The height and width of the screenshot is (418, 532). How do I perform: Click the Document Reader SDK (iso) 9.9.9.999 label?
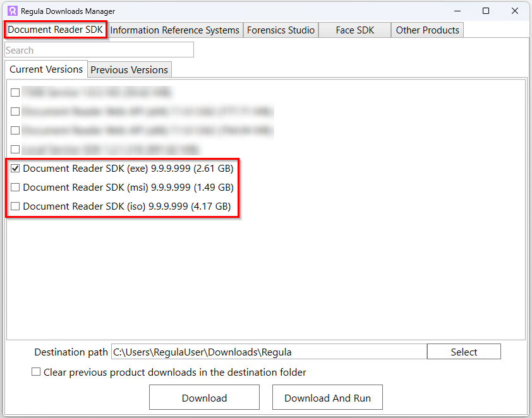(x=127, y=206)
